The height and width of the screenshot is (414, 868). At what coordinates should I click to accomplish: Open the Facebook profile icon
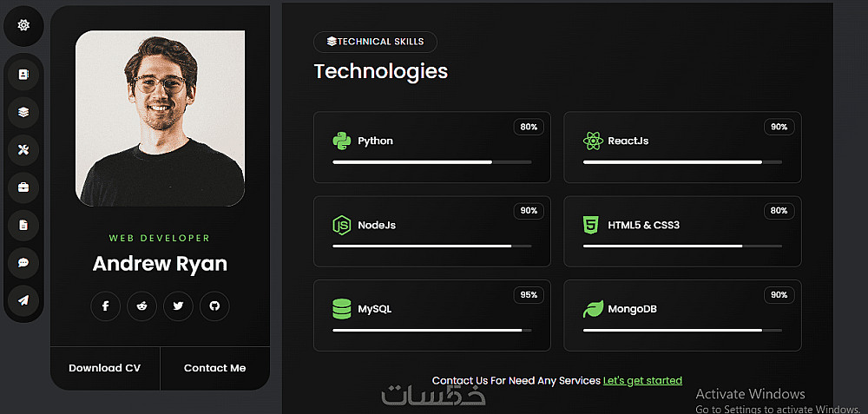[105, 306]
